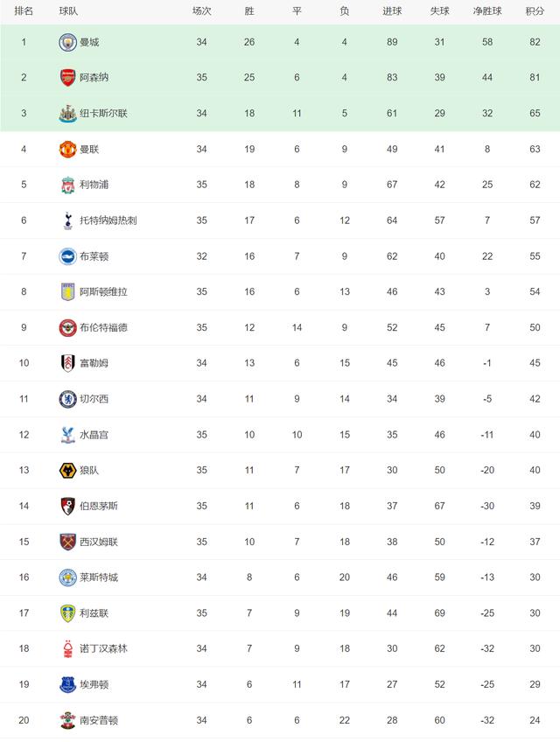560x742 pixels.
Task: Open the 西汉姆联 team name link
Action: tap(99, 542)
